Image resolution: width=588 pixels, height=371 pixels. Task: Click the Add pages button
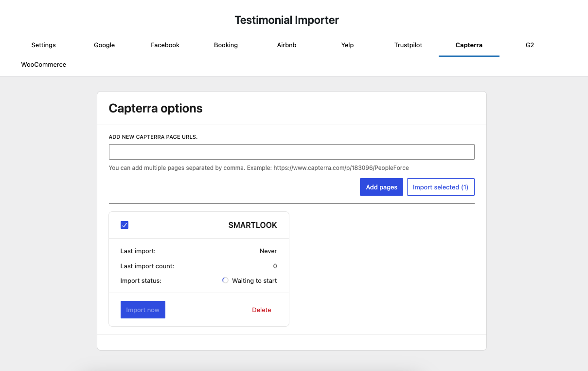pos(382,187)
